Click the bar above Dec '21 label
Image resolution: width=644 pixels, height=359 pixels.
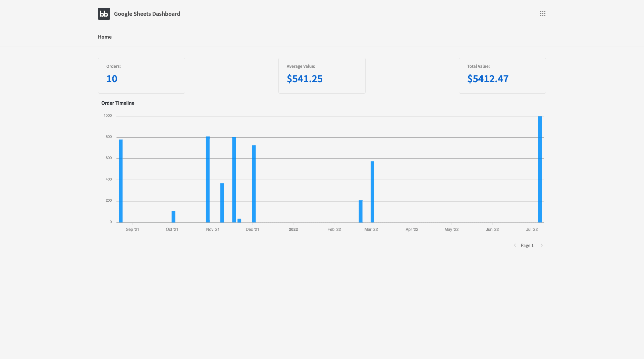(254, 184)
